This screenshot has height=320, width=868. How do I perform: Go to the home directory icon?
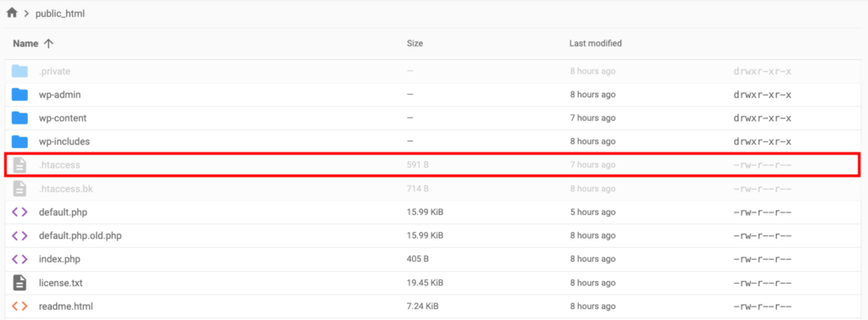pos(12,13)
